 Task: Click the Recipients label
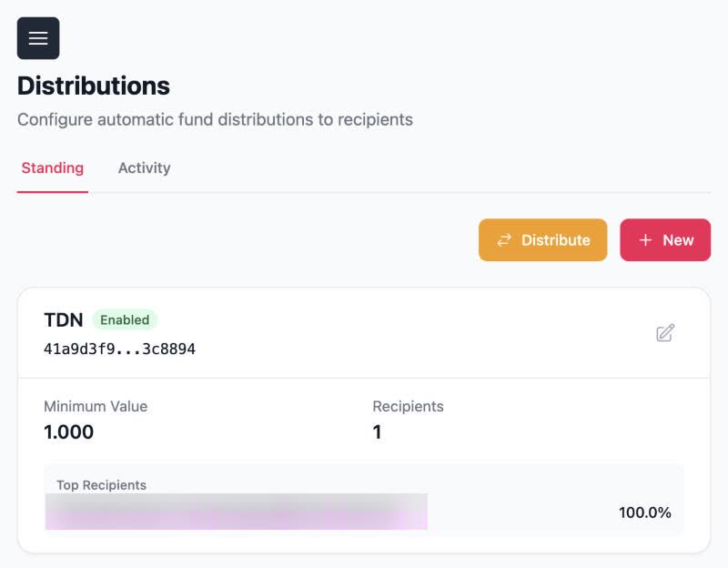[408, 406]
